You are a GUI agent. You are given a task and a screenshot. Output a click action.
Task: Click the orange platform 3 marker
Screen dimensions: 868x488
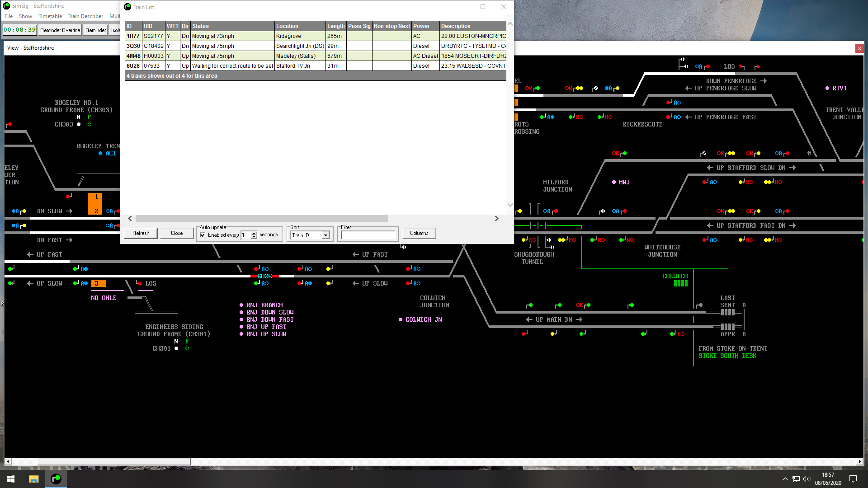tap(98, 283)
